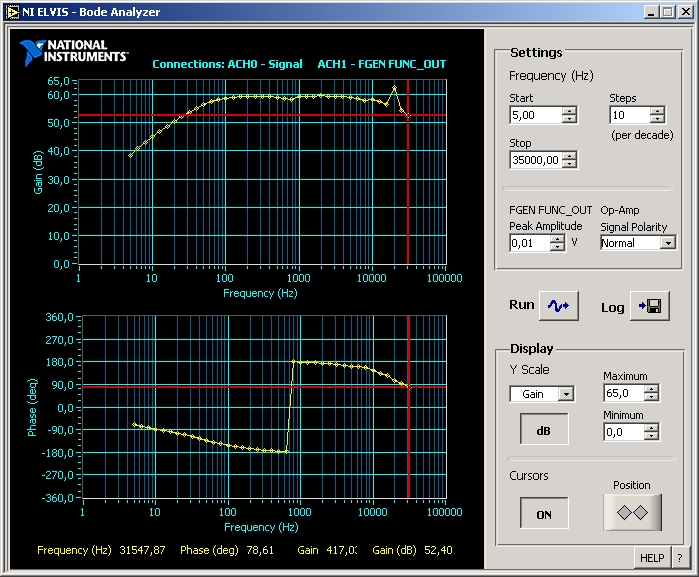The width and height of the screenshot is (699, 577).
Task: Minimize the Bode Analyzer window
Action: [x=651, y=12]
